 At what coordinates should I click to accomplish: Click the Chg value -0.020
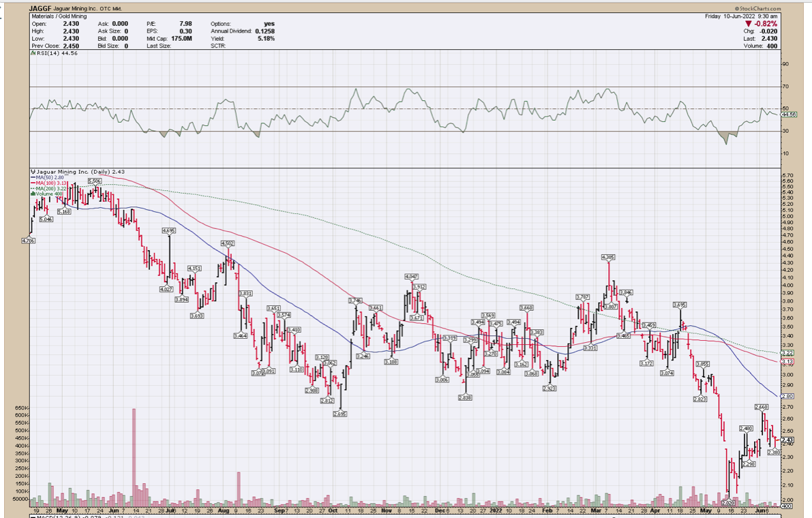[768, 31]
